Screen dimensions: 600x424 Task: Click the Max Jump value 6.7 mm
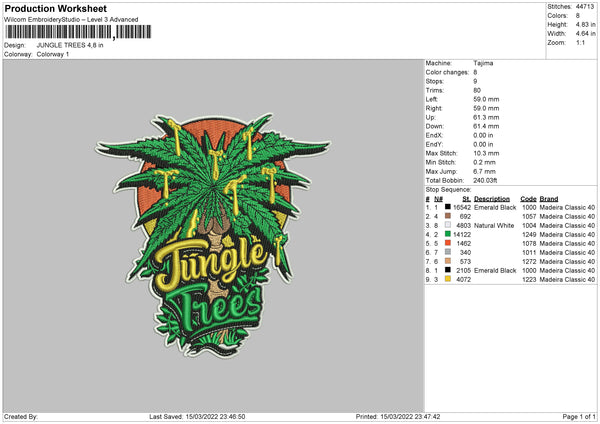484,171
